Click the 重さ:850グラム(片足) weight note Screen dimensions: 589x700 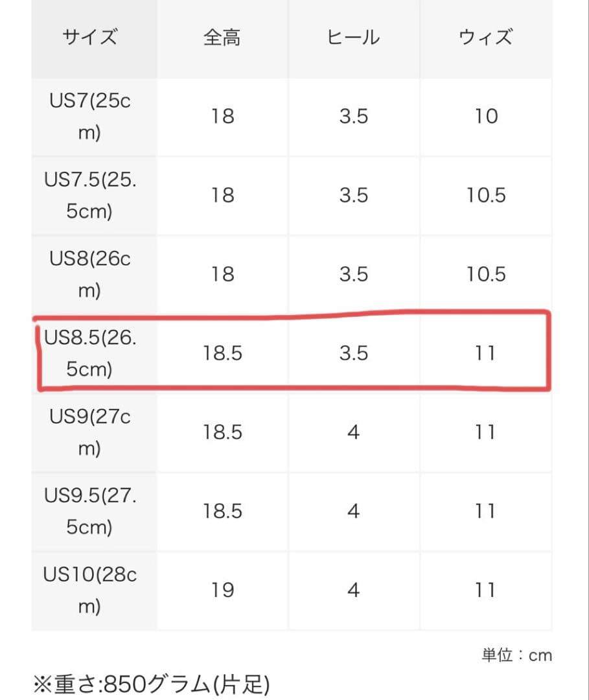(151, 684)
